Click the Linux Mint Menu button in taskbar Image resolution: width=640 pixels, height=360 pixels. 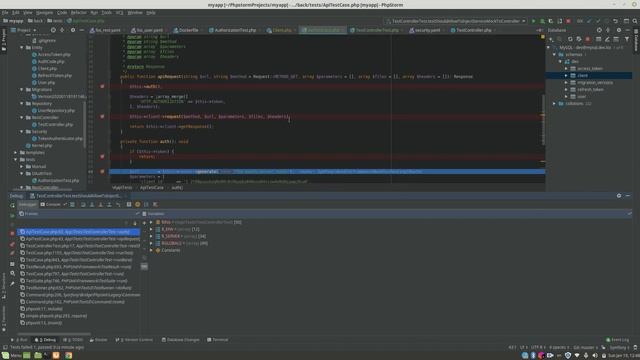click(11, 356)
